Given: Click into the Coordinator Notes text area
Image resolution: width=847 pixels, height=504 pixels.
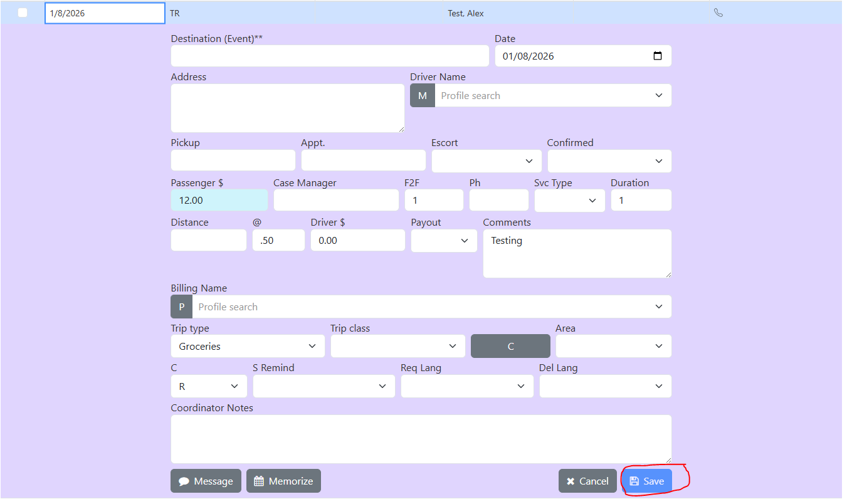Looking at the screenshot, I should click(421, 439).
